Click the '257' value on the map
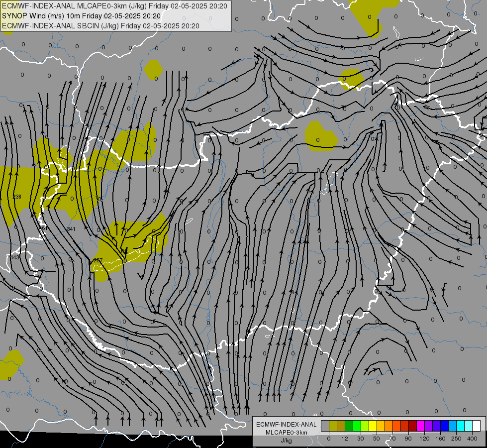This screenshot has width=487, height=448. click(x=98, y=260)
